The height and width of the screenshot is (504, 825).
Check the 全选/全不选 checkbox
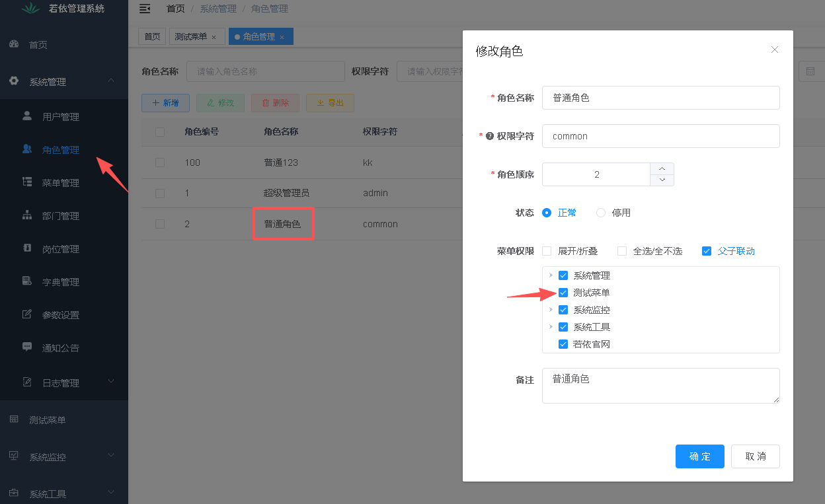click(x=622, y=251)
